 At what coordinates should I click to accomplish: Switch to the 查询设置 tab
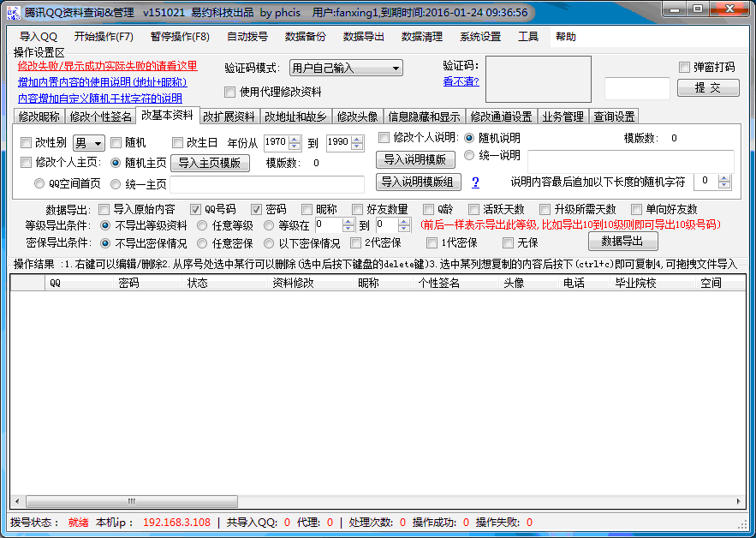(614, 117)
